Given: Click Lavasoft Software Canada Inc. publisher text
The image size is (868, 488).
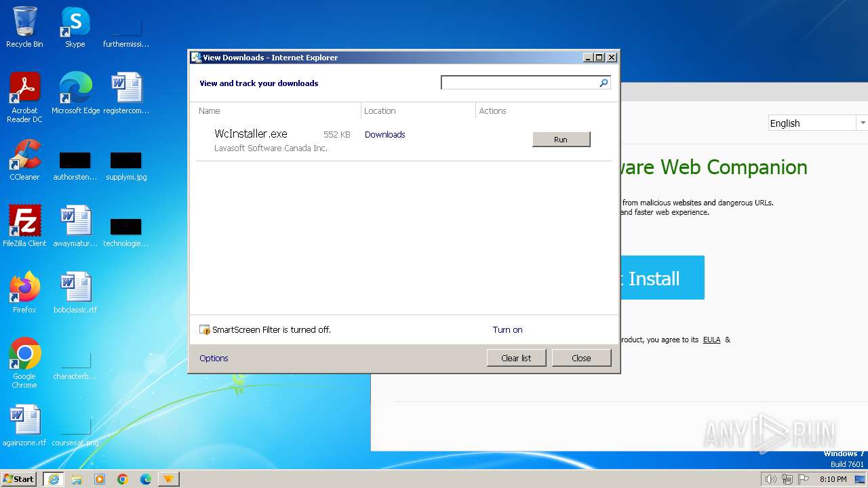Looking at the screenshot, I should [x=271, y=148].
